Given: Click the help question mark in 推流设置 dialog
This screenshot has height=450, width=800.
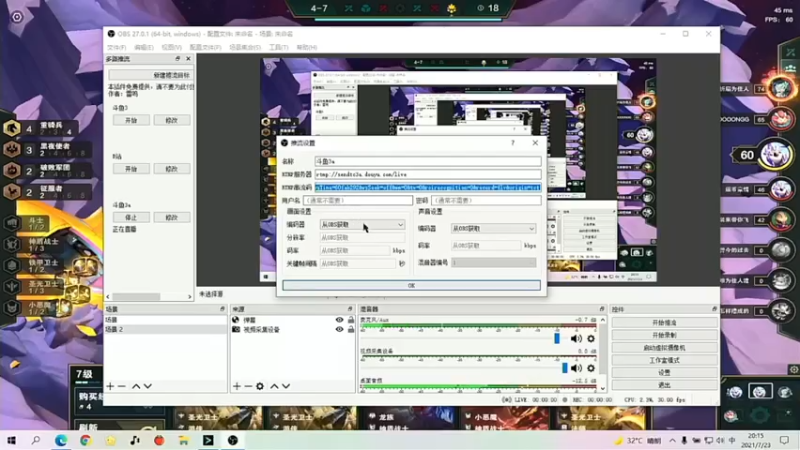Looking at the screenshot, I should pyautogui.click(x=513, y=143).
